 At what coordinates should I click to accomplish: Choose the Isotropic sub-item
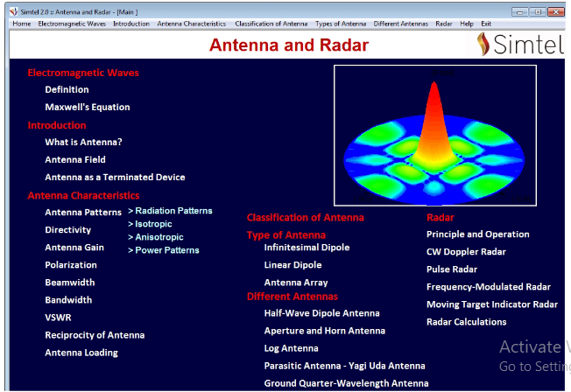153,224
